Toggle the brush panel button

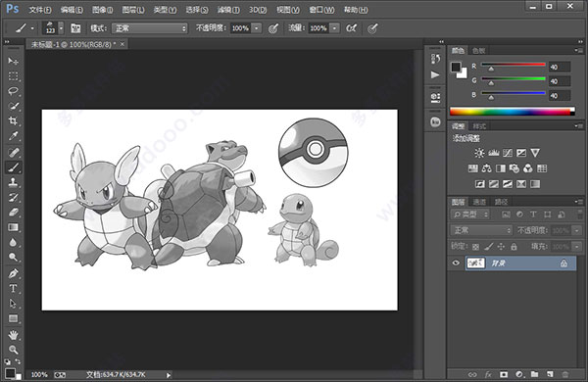tap(75, 28)
